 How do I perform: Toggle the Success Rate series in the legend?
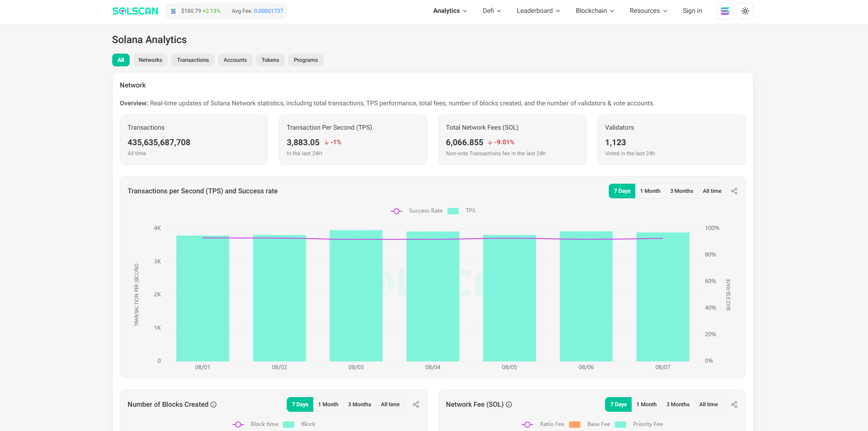[419, 211]
